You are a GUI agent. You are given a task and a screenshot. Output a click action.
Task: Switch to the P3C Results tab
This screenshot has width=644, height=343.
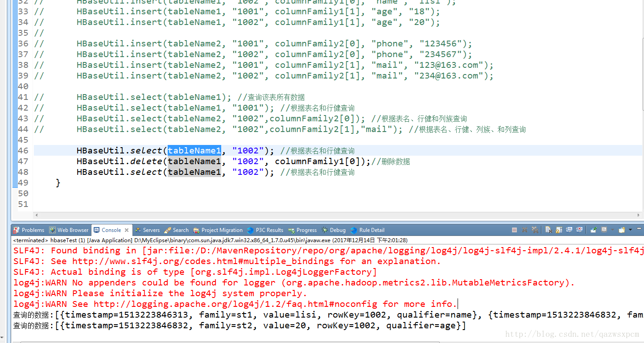[265, 230]
